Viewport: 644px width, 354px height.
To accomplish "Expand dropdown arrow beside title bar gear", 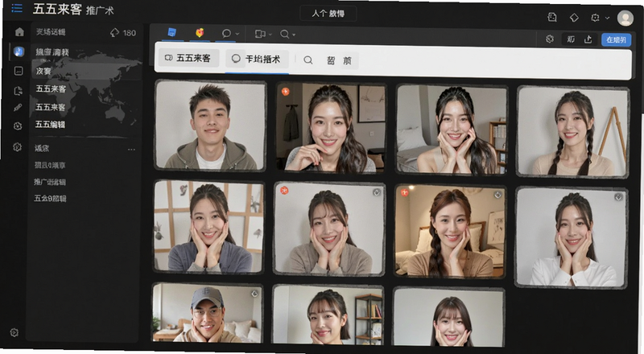I will click(608, 18).
